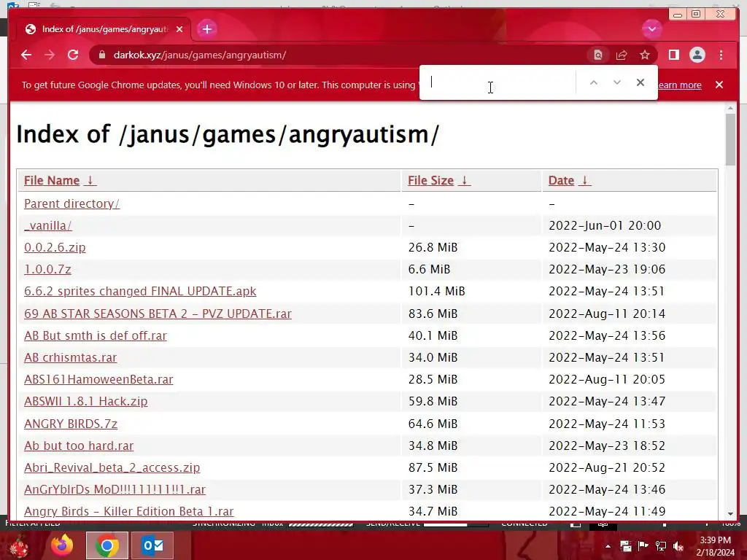Download 69 AB STAR SEASONS BETA 2 rar
The image size is (747, 560).
pyautogui.click(x=158, y=314)
